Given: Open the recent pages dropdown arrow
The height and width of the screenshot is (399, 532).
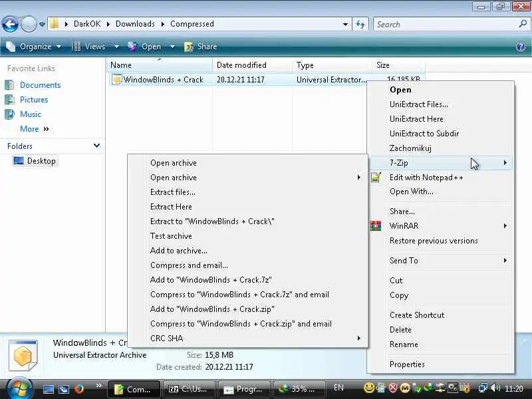Looking at the screenshot, I should point(42,25).
